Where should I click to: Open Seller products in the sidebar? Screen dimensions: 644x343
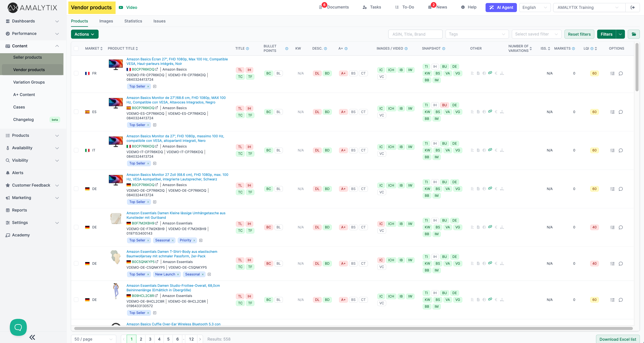tap(28, 57)
